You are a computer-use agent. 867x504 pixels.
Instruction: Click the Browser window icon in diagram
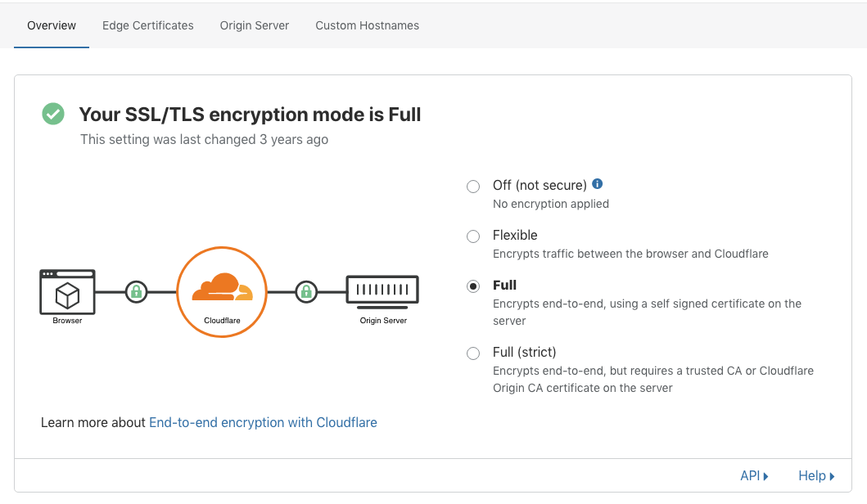pos(67,292)
